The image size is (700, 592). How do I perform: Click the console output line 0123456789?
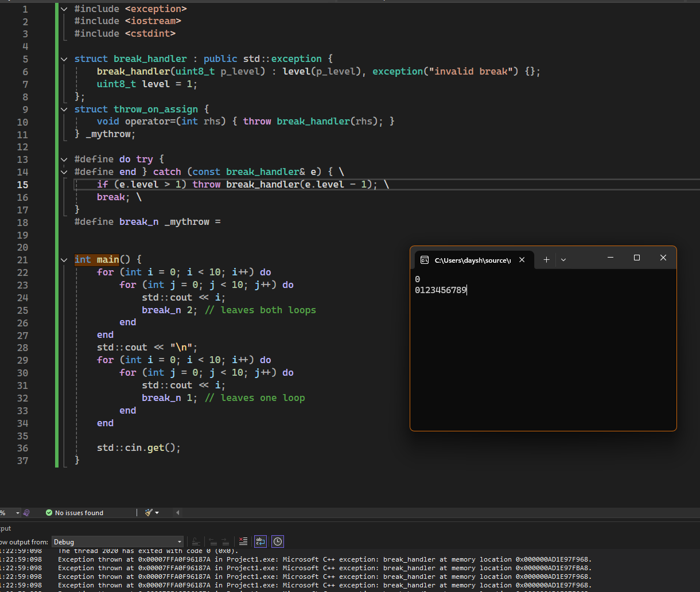(441, 290)
